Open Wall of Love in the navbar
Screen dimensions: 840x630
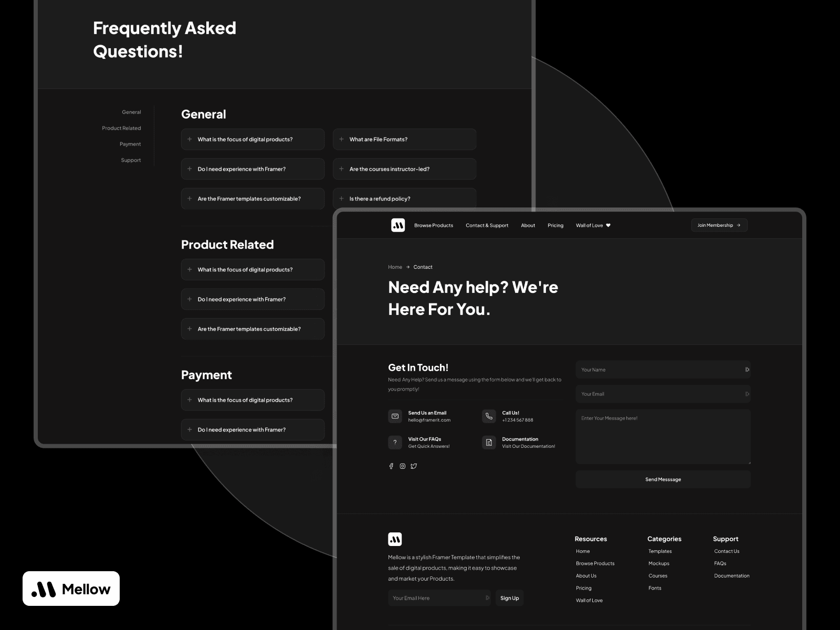[x=589, y=225]
